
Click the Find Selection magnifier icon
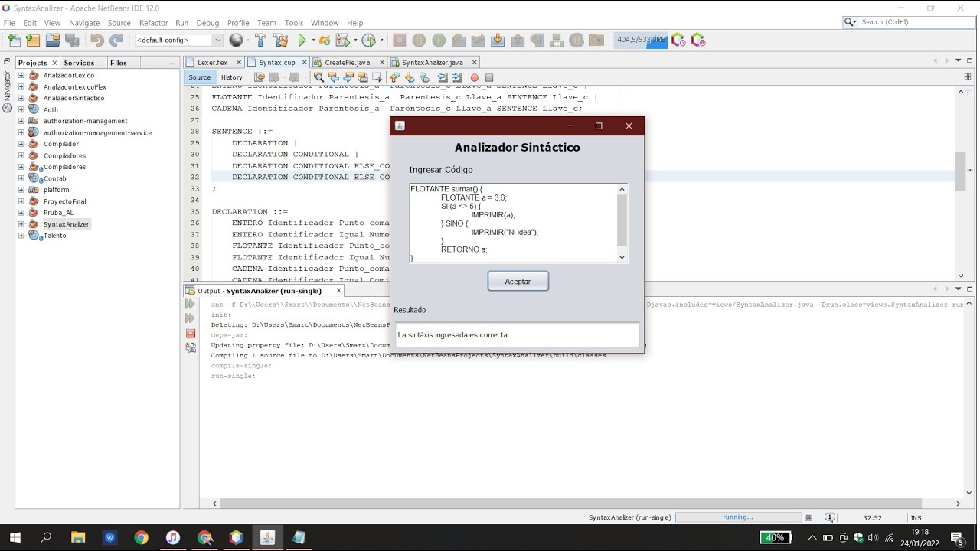tap(319, 77)
